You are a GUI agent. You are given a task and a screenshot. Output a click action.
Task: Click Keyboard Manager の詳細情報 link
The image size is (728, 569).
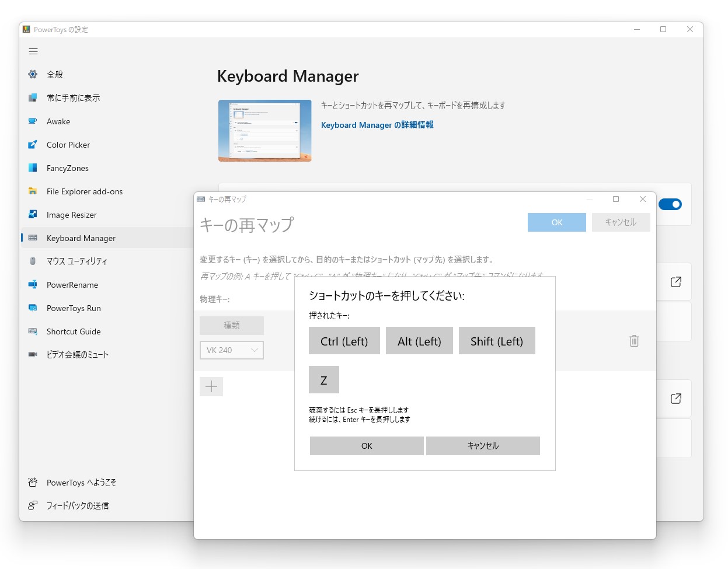[377, 125]
